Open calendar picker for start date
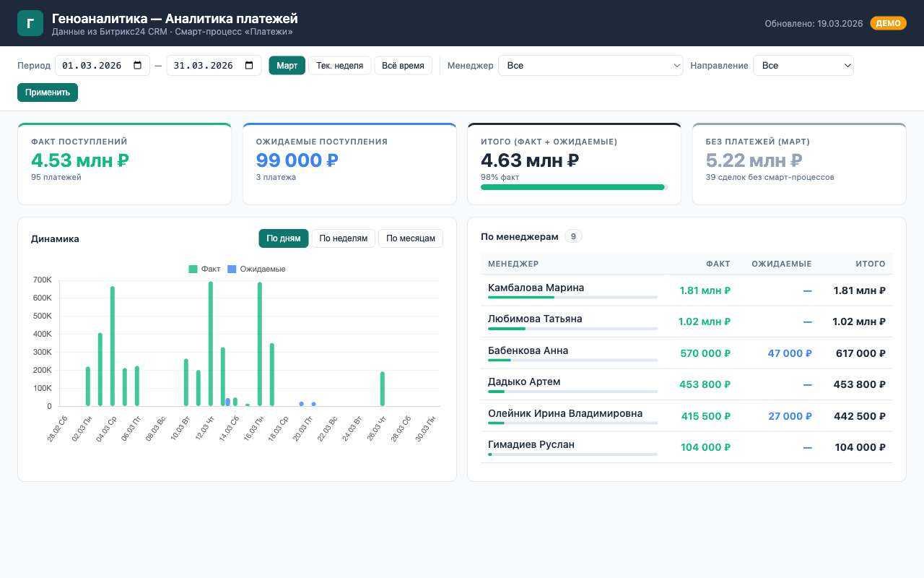The height and width of the screenshot is (578, 924). (x=138, y=66)
